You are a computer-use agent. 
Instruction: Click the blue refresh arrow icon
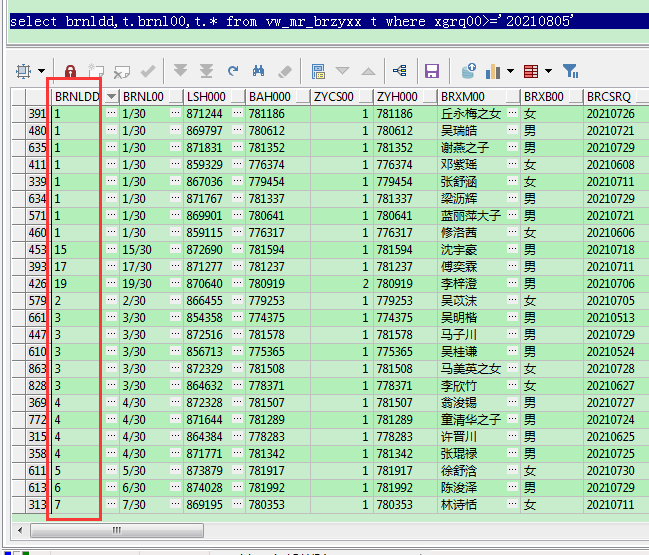[x=233, y=71]
